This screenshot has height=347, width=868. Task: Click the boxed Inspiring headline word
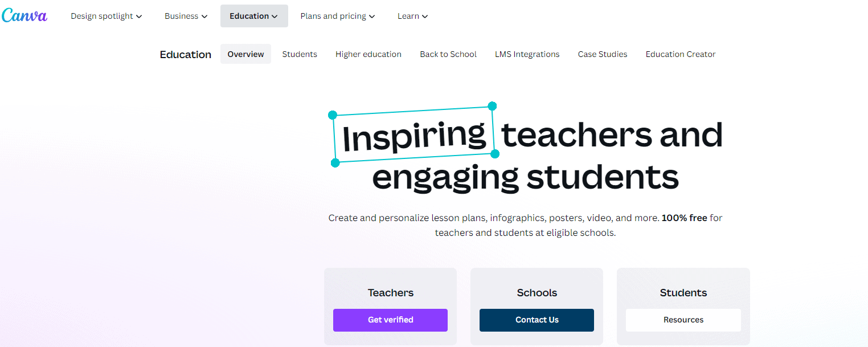[x=414, y=135]
